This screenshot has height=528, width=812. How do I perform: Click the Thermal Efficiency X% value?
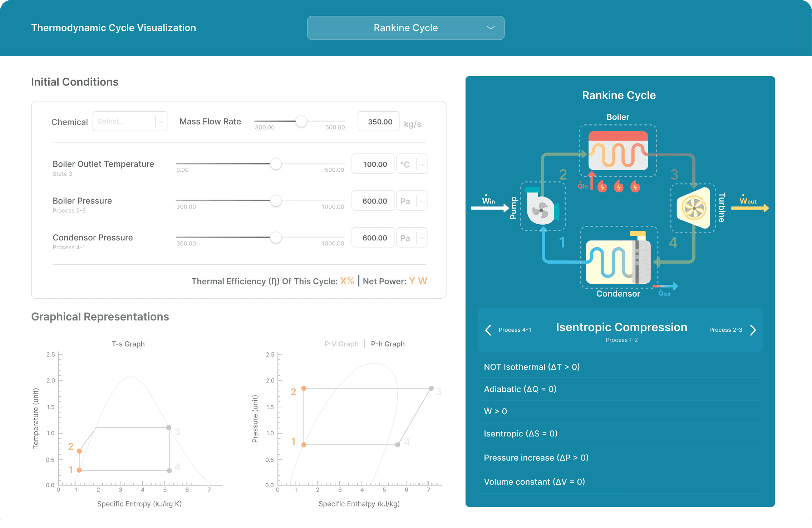[x=347, y=281]
